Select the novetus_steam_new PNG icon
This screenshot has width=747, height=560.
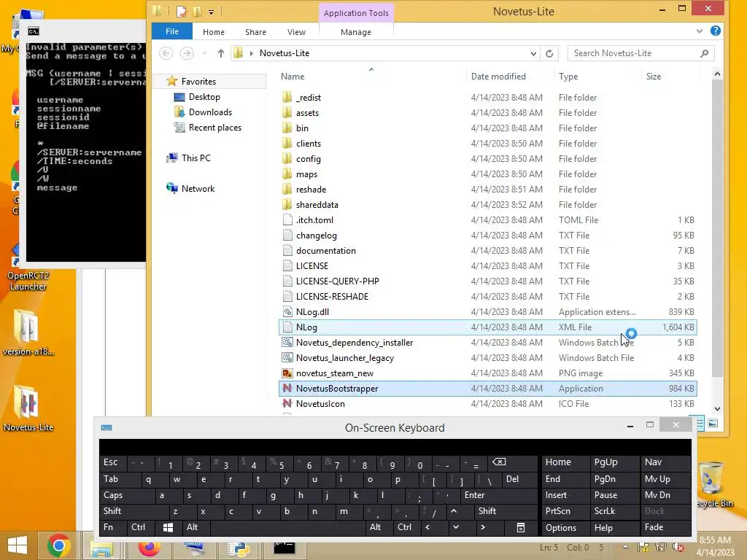click(287, 373)
